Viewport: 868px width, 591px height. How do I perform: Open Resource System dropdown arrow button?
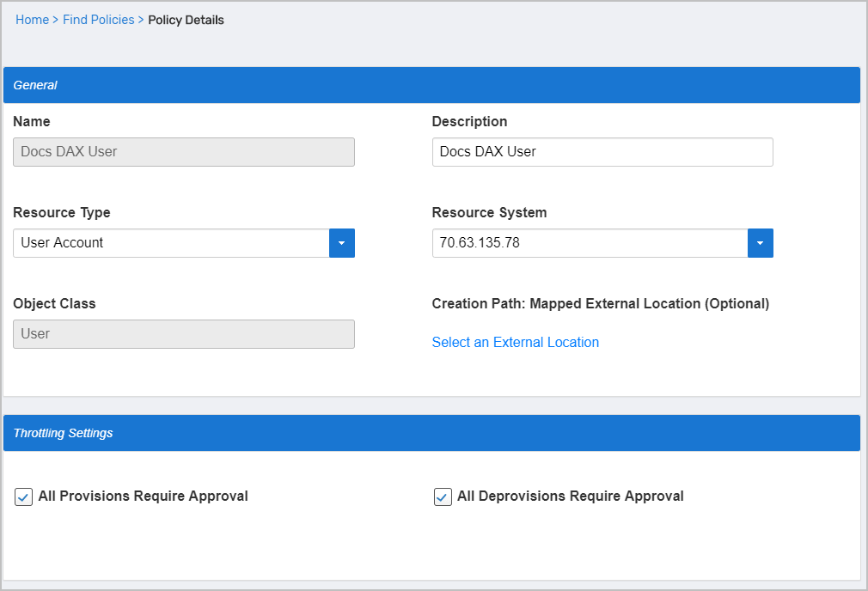[x=760, y=243]
